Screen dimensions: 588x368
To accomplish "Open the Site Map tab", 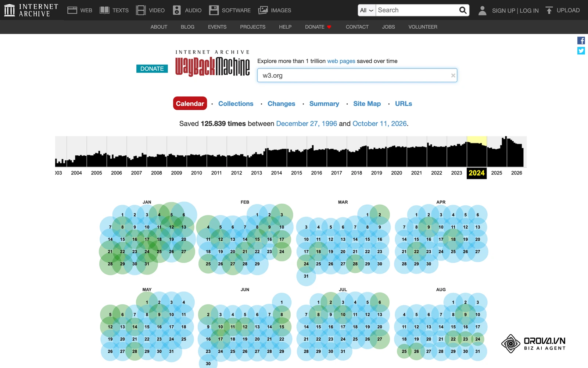I will pos(367,104).
